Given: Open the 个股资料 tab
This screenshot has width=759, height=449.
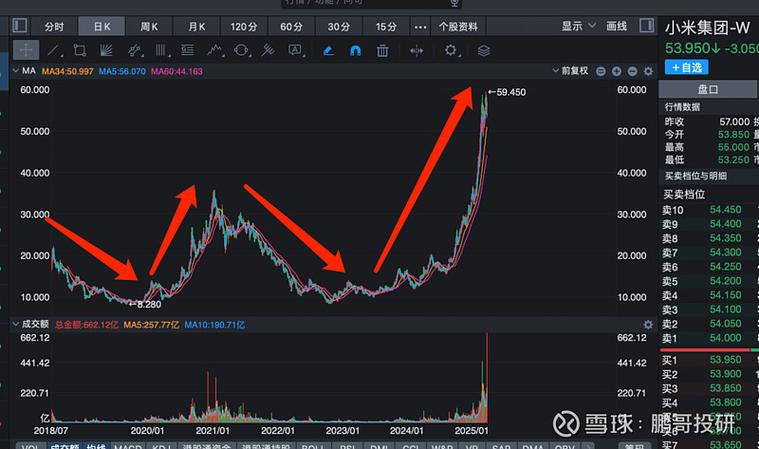Looking at the screenshot, I should (458, 27).
